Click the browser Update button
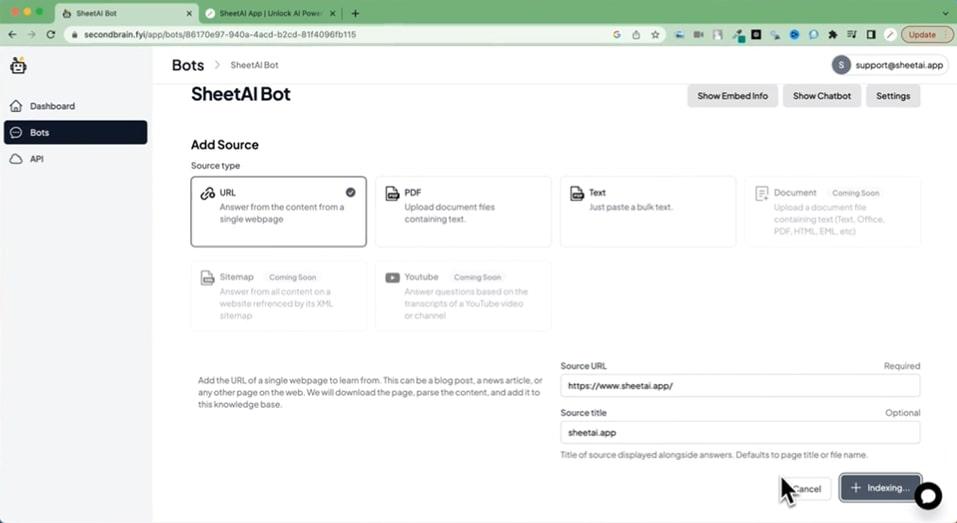The width and height of the screenshot is (957, 523). point(922,35)
